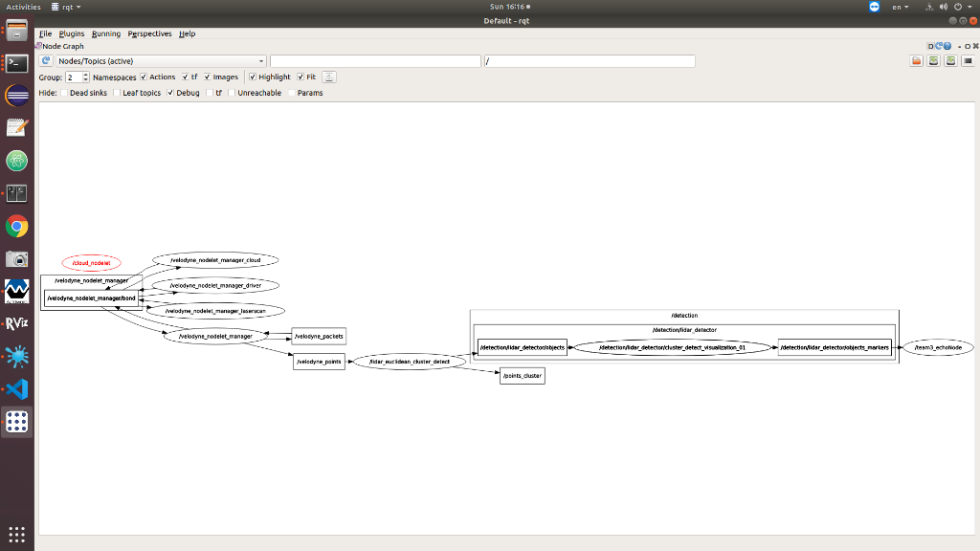
Task: Open the en language selector
Action: 900,7
